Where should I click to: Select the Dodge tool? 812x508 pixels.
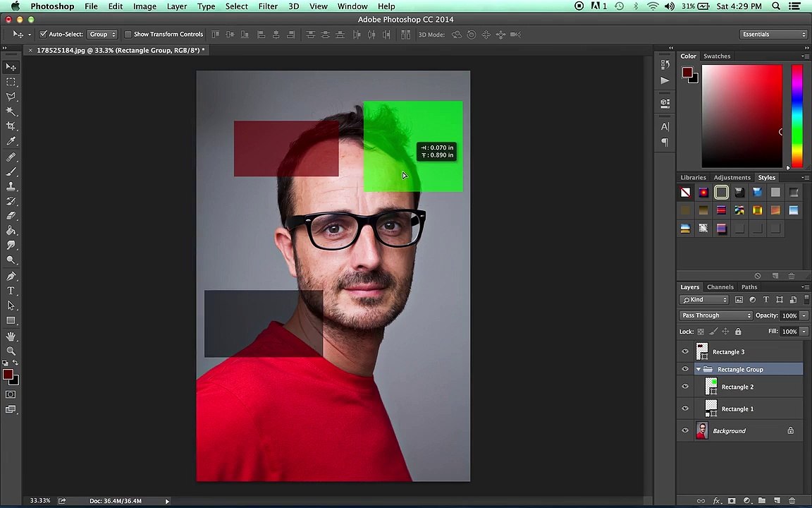click(x=11, y=260)
